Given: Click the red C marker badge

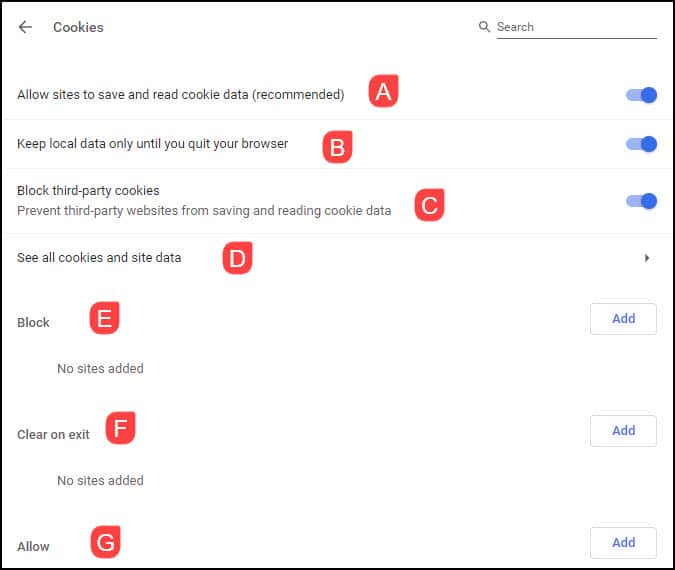Looking at the screenshot, I should pos(429,205).
